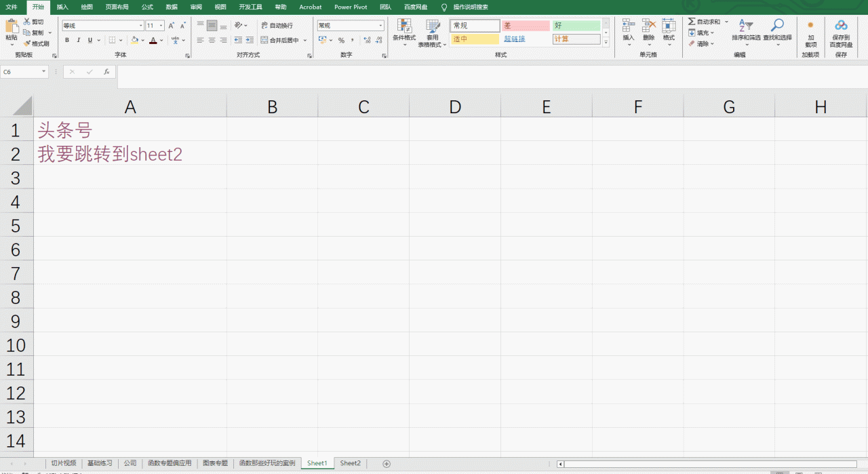
Task: Set middle vertical alignment
Action: 212,25
